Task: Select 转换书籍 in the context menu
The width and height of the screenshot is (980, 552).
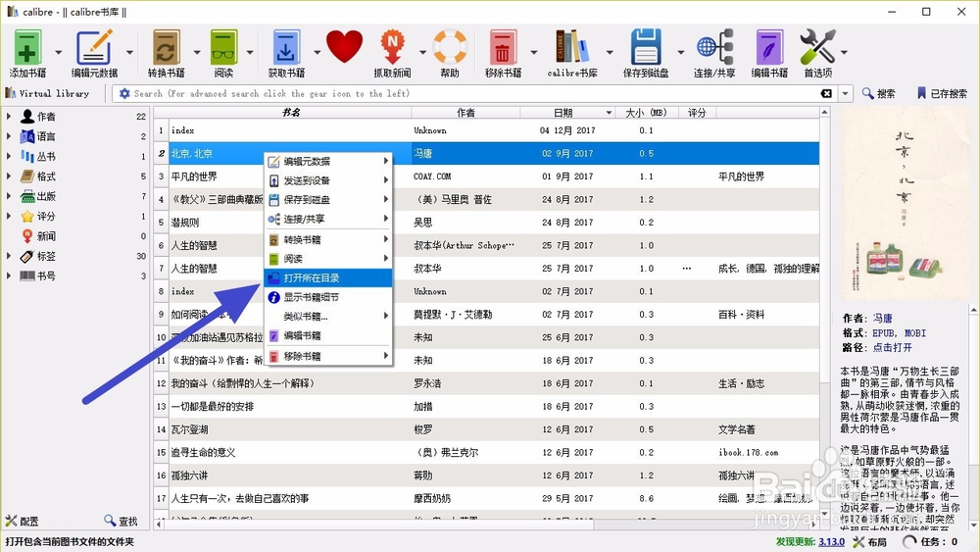Action: click(328, 239)
